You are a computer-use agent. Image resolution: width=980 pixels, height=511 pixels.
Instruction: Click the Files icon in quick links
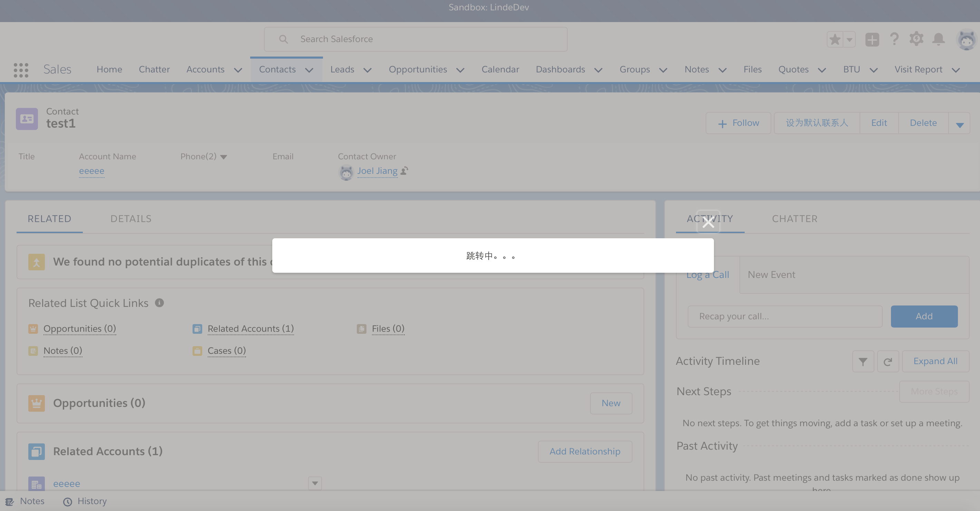(361, 329)
